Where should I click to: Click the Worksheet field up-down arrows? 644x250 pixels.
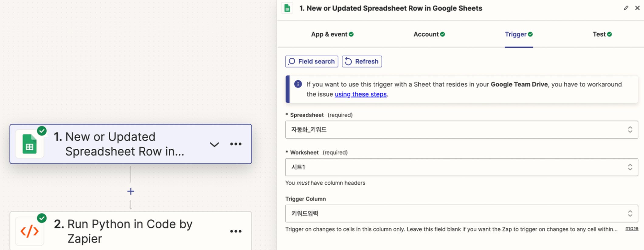coord(630,167)
